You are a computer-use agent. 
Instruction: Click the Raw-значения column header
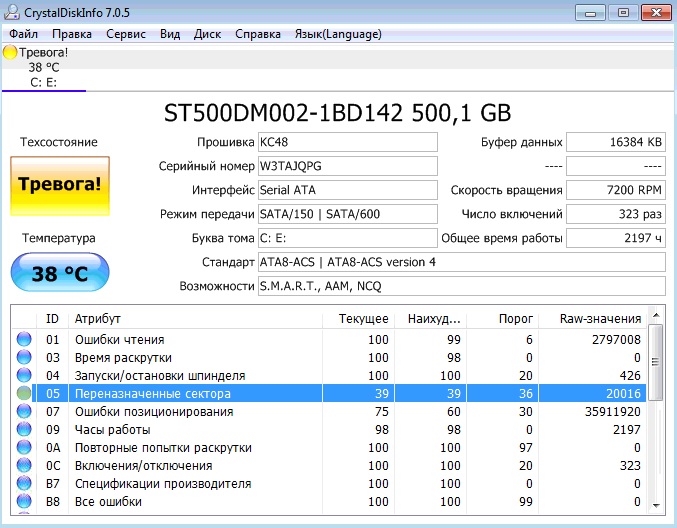(593, 319)
